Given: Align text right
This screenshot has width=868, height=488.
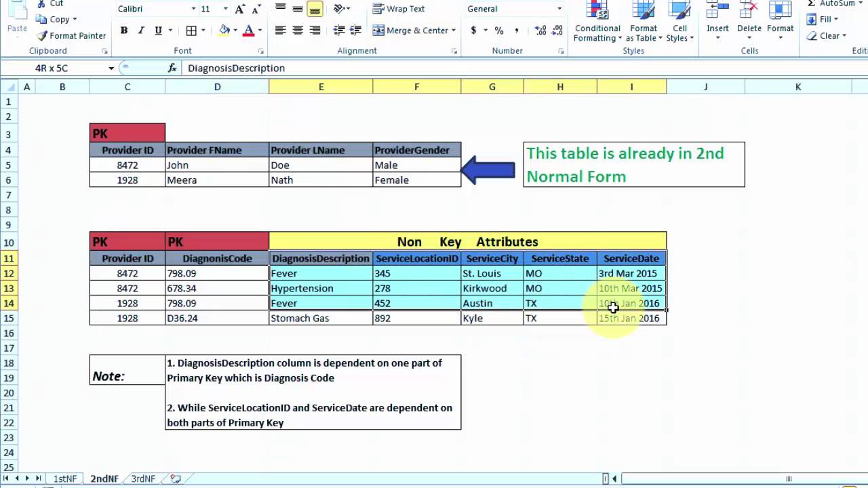Looking at the screenshot, I should (315, 30).
